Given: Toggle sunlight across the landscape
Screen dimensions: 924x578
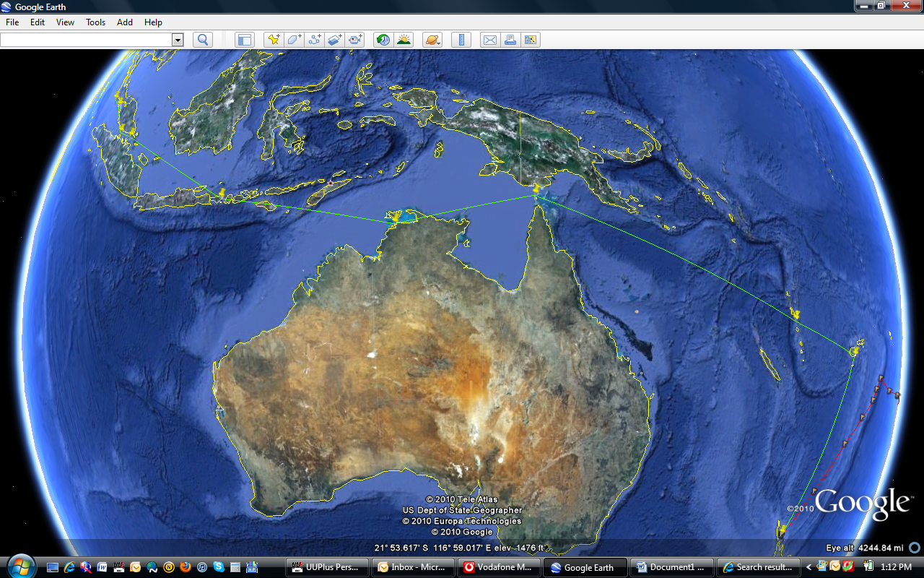Looking at the screenshot, I should click(404, 40).
